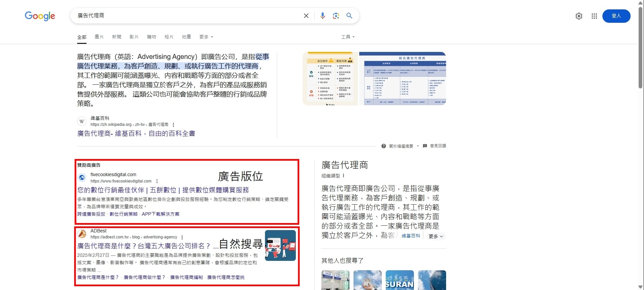This screenshot has width=644, height=290.
Task: Switch to the 地圖 tab
Action: [x=186, y=37]
